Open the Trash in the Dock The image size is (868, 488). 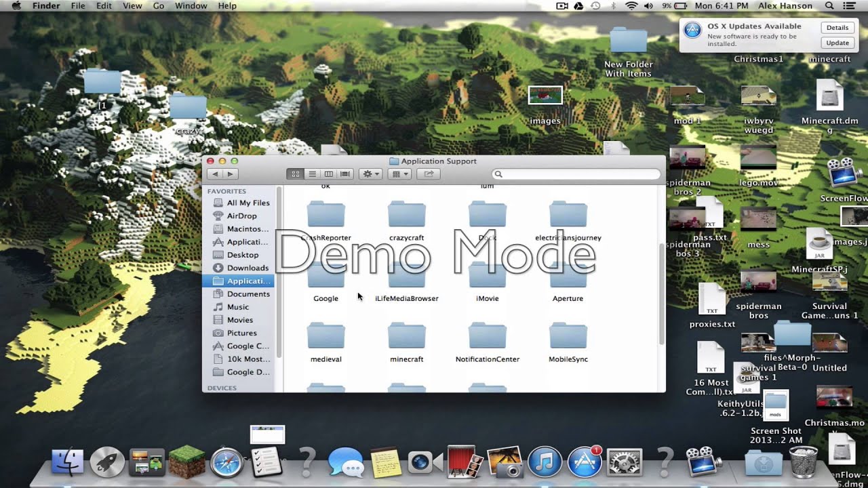[x=804, y=462]
